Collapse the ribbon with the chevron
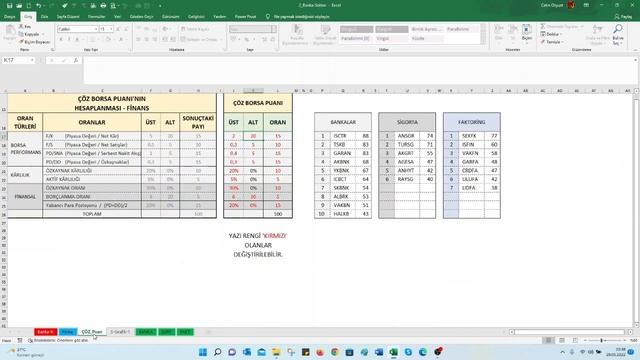Image resolution: width=640 pixels, height=360 pixels. point(636,50)
